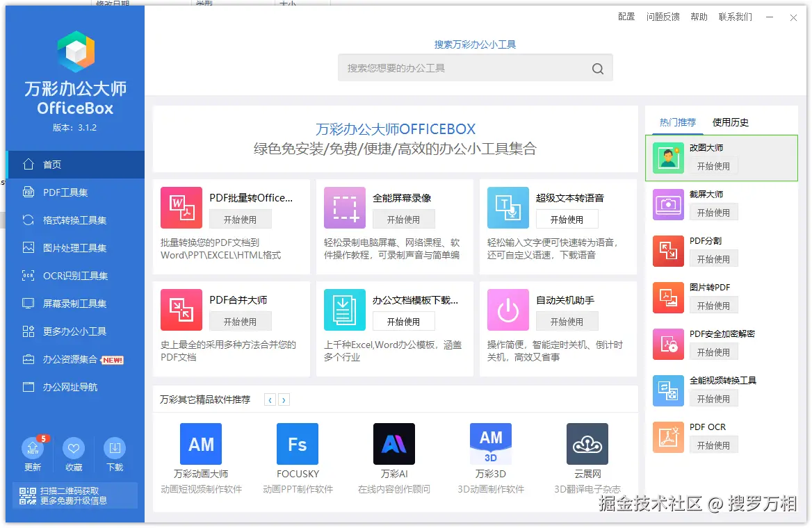Viewport: 812px width, 528px height.
Task: Focus the 搜索您想要的办公工具 search field
Action: pyautogui.click(x=475, y=68)
